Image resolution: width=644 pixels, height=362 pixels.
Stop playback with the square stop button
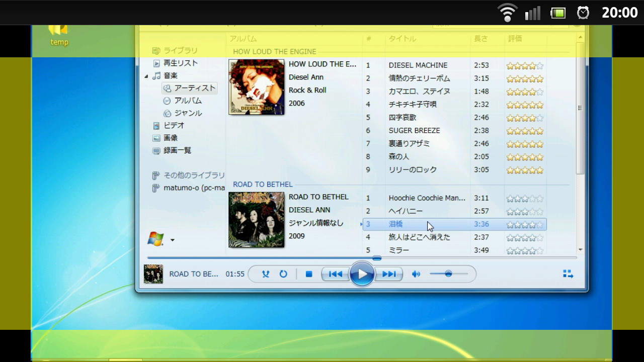pos(309,274)
